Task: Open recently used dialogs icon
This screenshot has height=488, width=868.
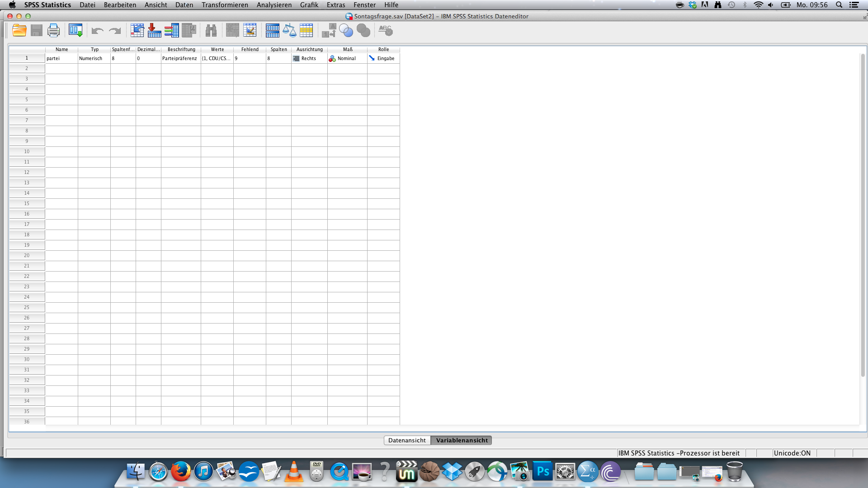Action: click(x=75, y=31)
